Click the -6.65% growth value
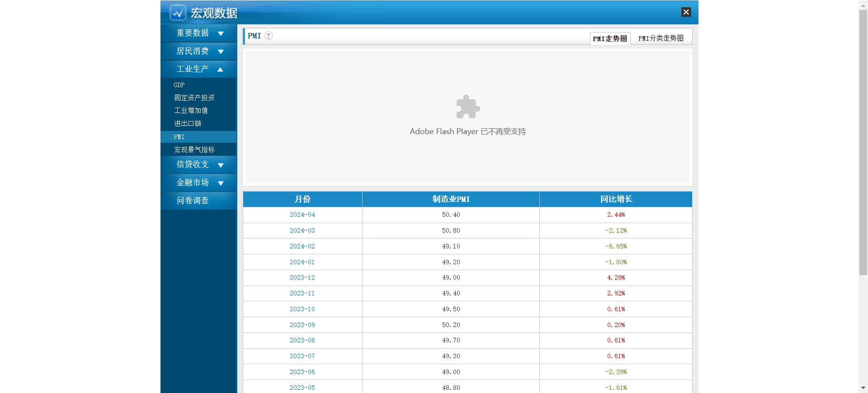The image size is (868, 393). [616, 247]
